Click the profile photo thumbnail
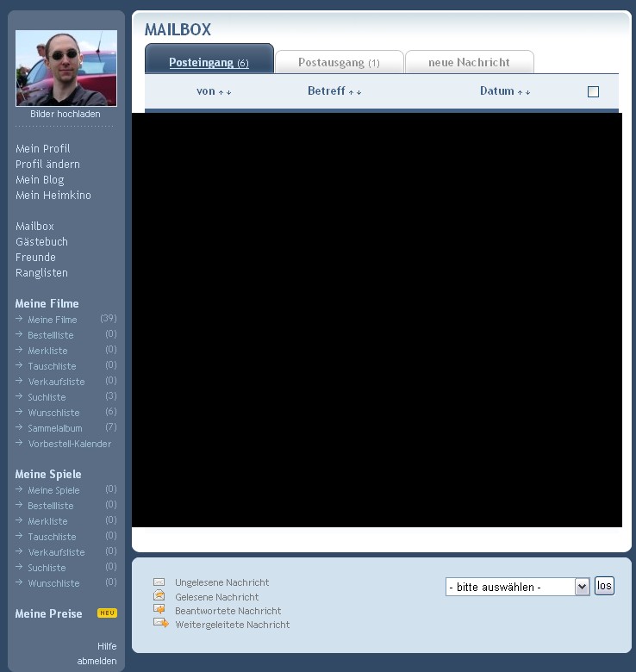This screenshot has height=672, width=636. click(66, 68)
